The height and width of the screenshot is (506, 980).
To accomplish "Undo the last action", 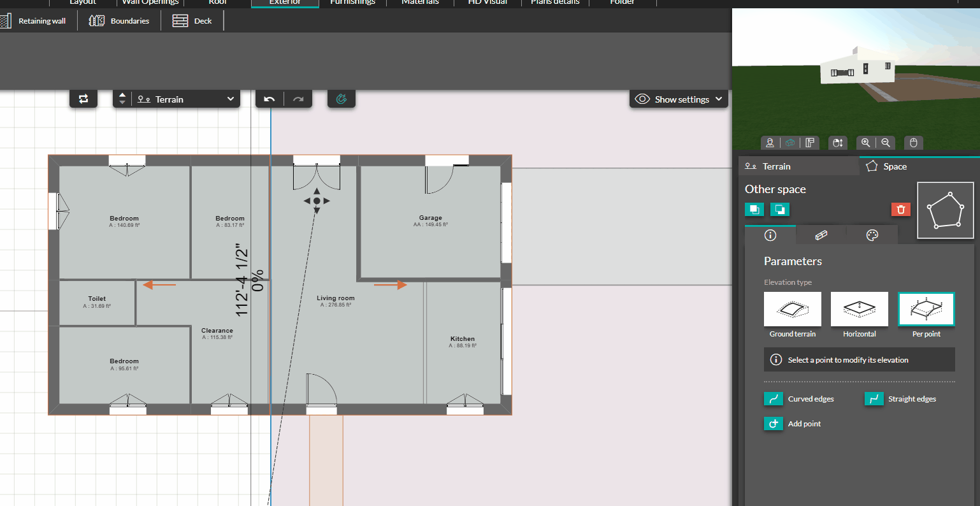I will coord(269,99).
